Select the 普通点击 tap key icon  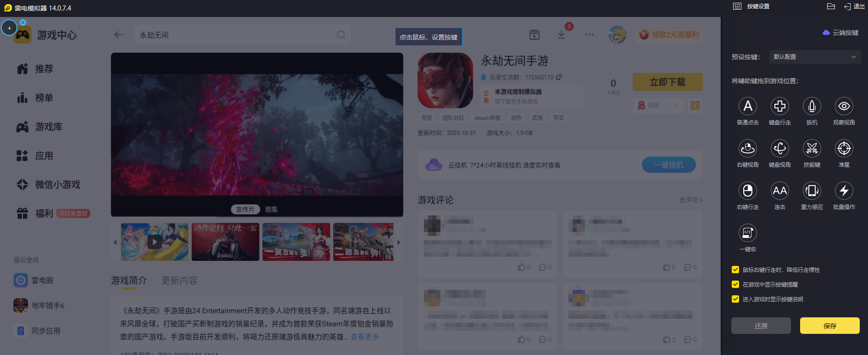pos(748,106)
